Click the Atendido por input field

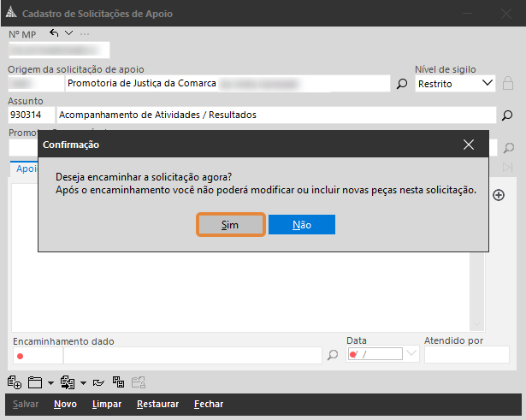click(x=466, y=355)
